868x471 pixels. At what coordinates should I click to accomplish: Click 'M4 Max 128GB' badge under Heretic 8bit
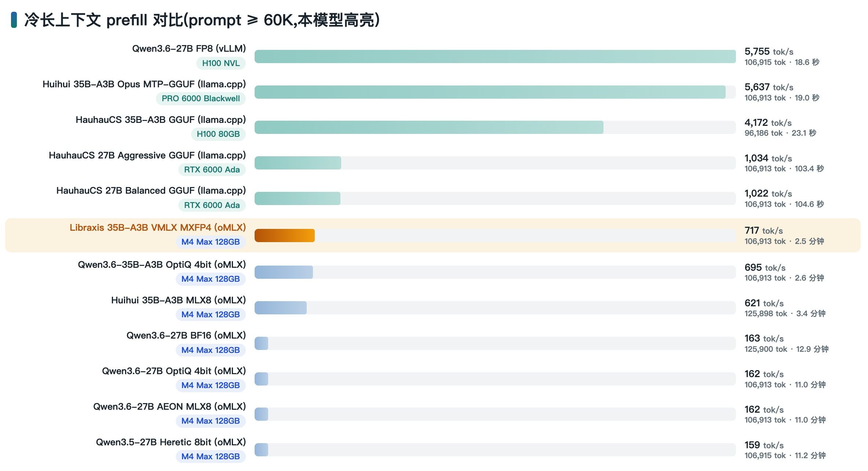pos(211,456)
